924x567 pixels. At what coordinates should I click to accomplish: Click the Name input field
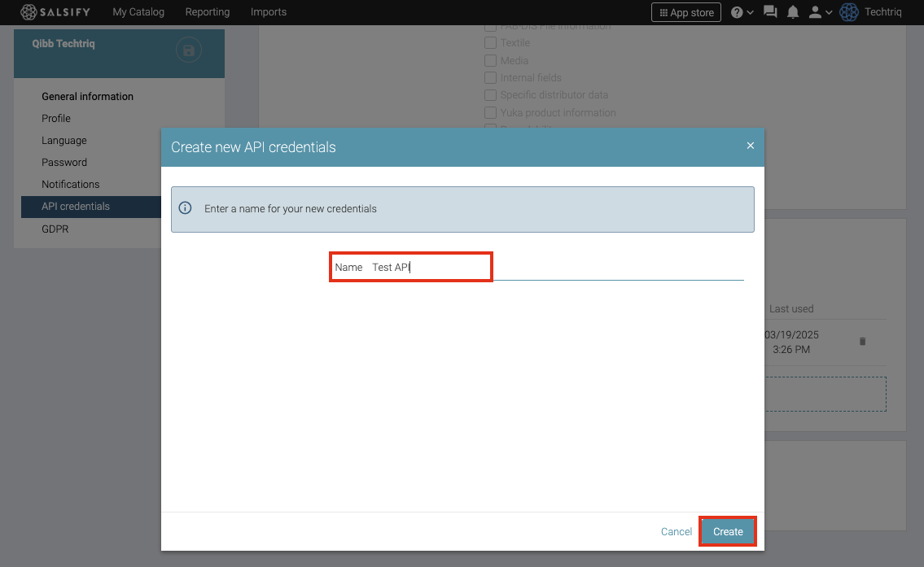[554, 268]
